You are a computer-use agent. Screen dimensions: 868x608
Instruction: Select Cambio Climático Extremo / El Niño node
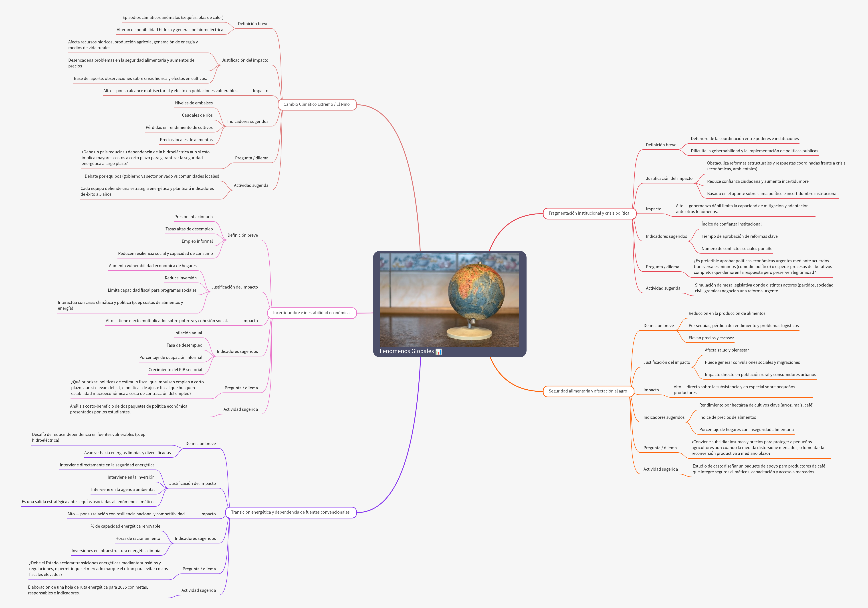[x=317, y=104]
